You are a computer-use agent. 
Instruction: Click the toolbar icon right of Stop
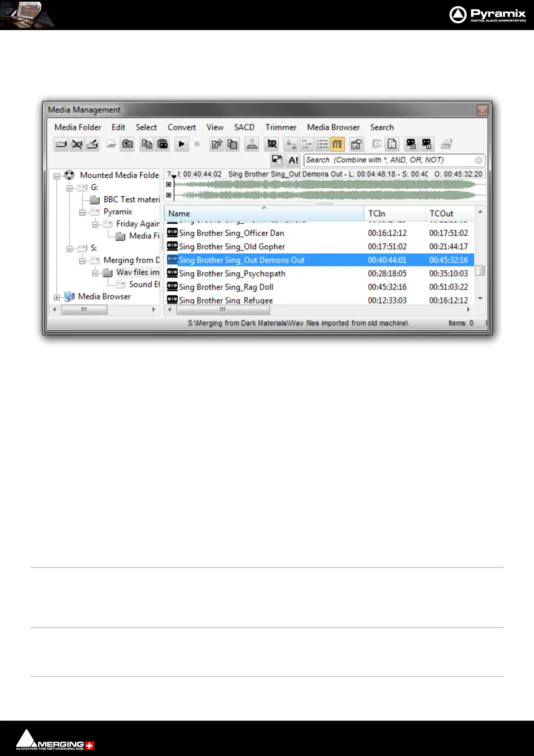click(217, 144)
